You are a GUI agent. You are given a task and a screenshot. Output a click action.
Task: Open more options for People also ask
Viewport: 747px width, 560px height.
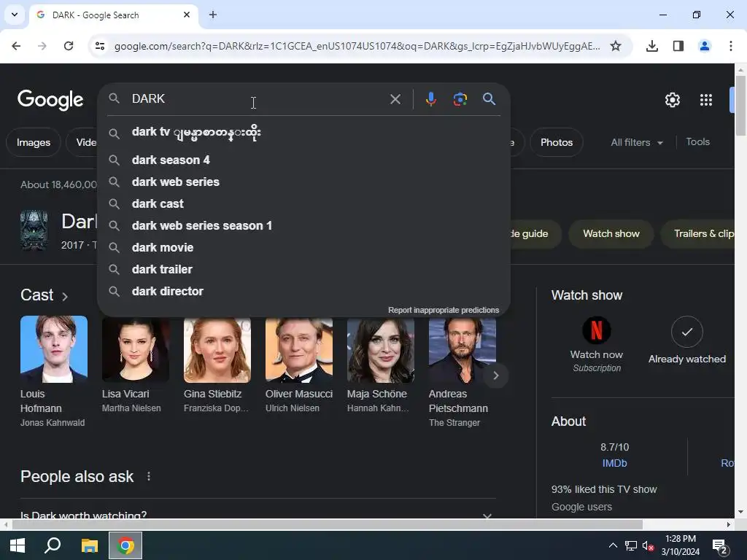pos(149,476)
